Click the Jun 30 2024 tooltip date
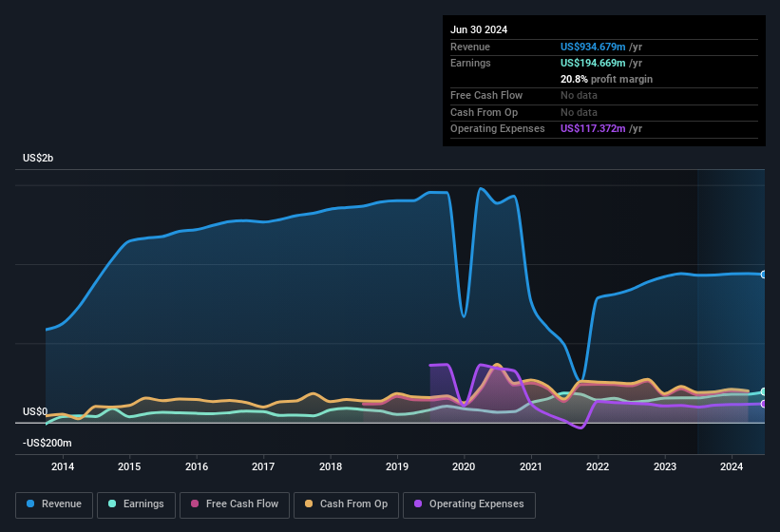 pyautogui.click(x=479, y=29)
